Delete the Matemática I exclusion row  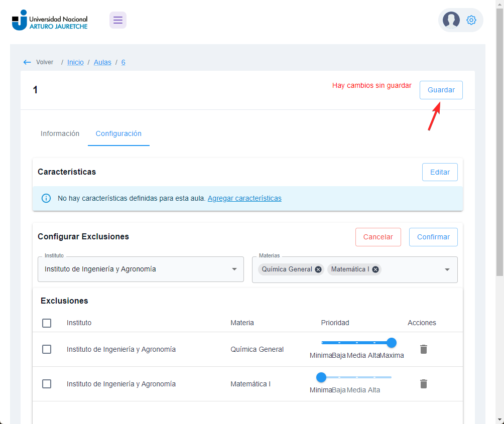pyautogui.click(x=424, y=384)
